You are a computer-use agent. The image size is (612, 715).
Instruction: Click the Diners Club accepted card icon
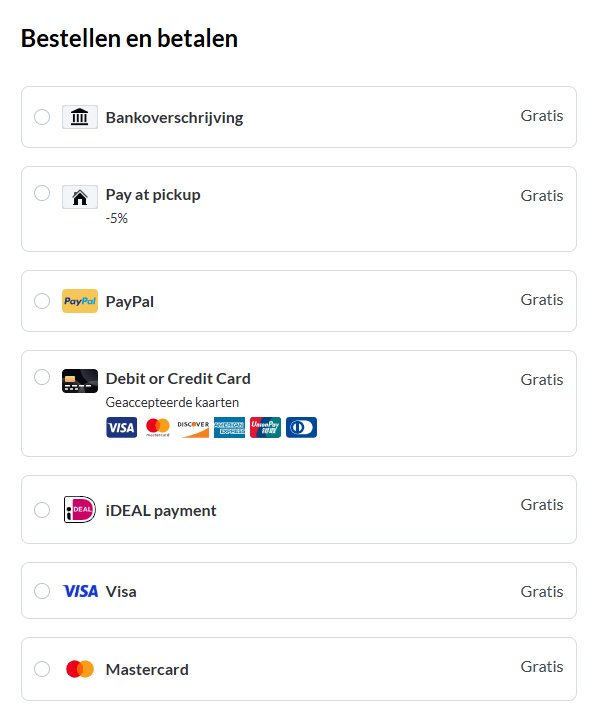[301, 428]
